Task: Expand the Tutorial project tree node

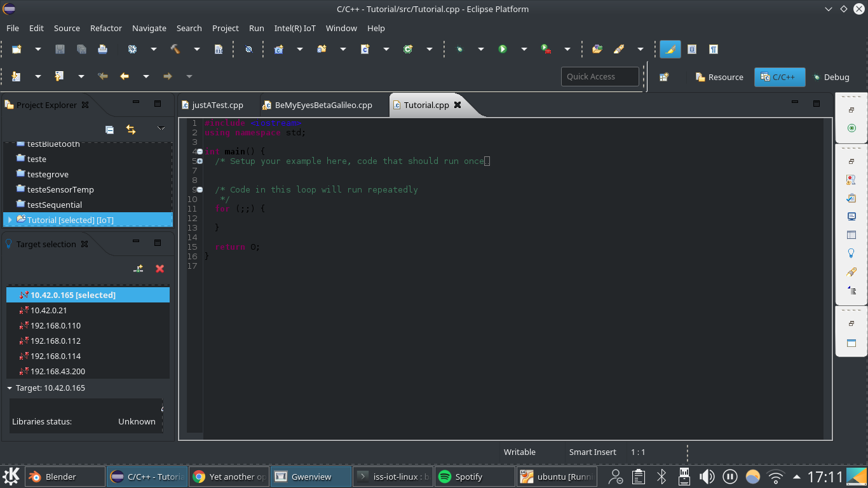Action: click(x=10, y=220)
